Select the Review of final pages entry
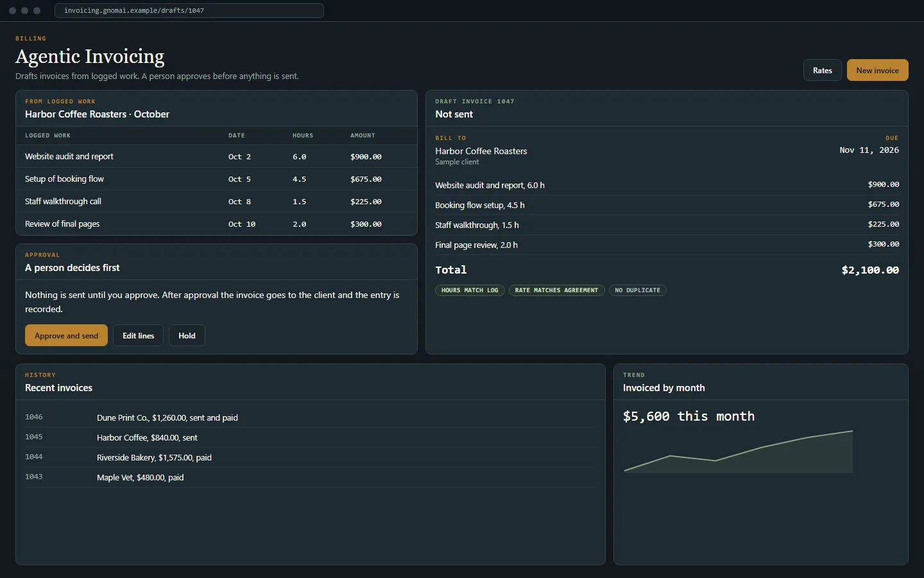The height and width of the screenshot is (578, 924). pos(216,223)
